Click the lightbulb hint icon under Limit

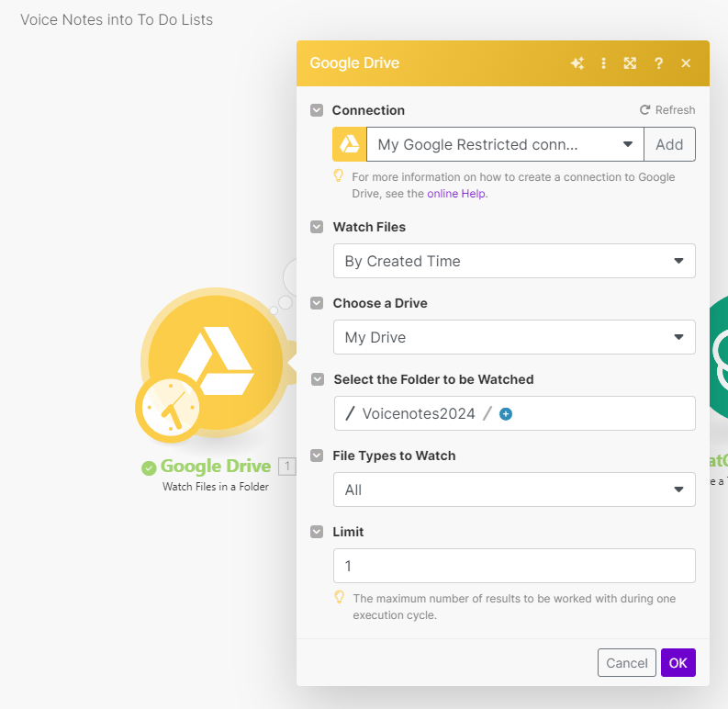(x=340, y=597)
